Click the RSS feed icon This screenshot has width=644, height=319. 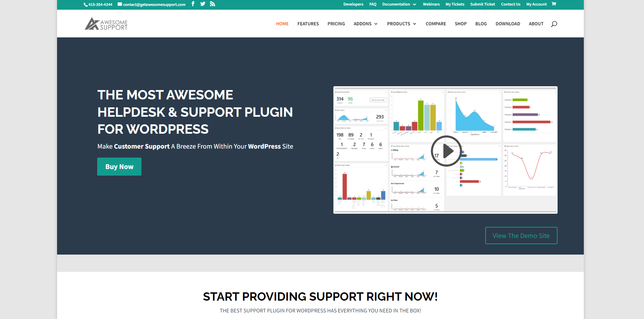click(x=212, y=4)
